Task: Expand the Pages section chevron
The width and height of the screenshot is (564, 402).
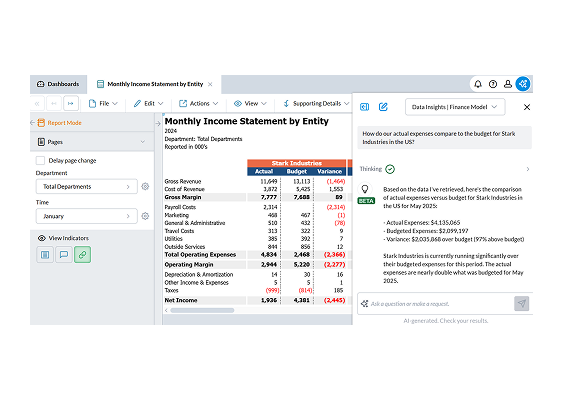Action: pos(143,142)
